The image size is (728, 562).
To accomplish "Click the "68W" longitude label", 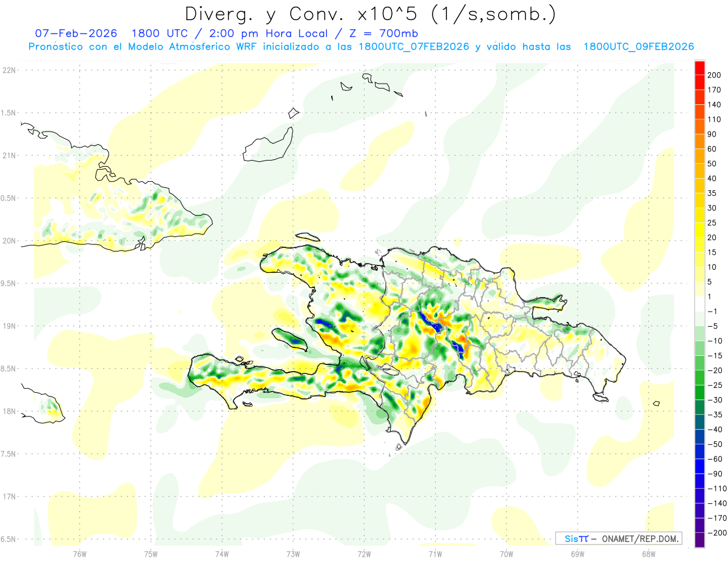I will [x=649, y=554].
